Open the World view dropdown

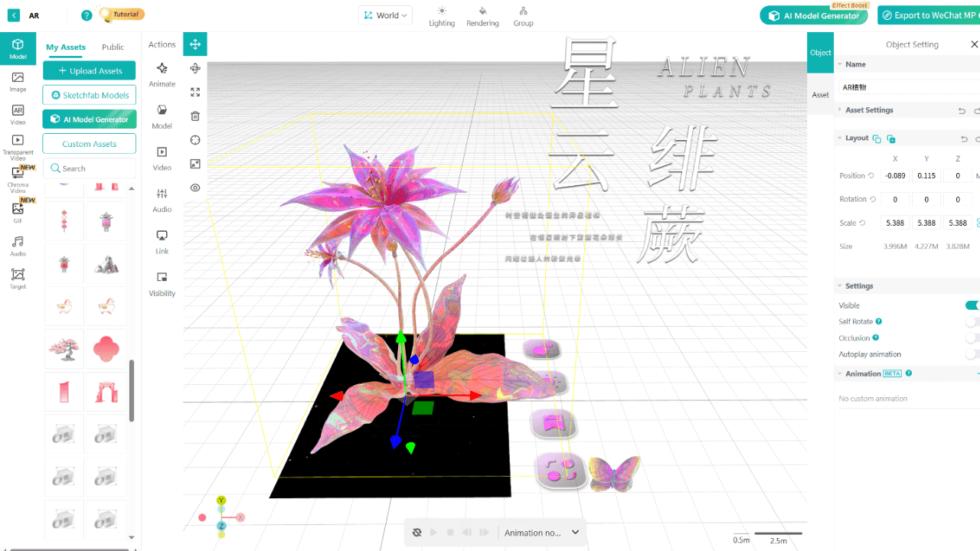click(x=385, y=15)
